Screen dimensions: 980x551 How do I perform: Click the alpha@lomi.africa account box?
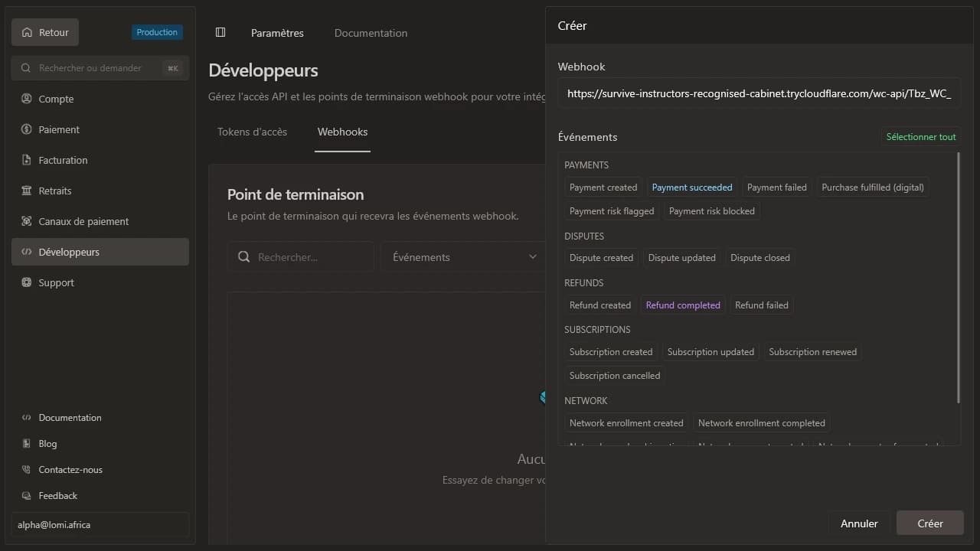[100, 525]
